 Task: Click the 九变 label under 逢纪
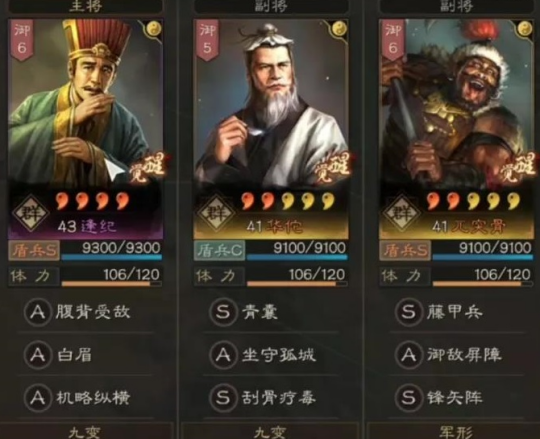point(85,432)
